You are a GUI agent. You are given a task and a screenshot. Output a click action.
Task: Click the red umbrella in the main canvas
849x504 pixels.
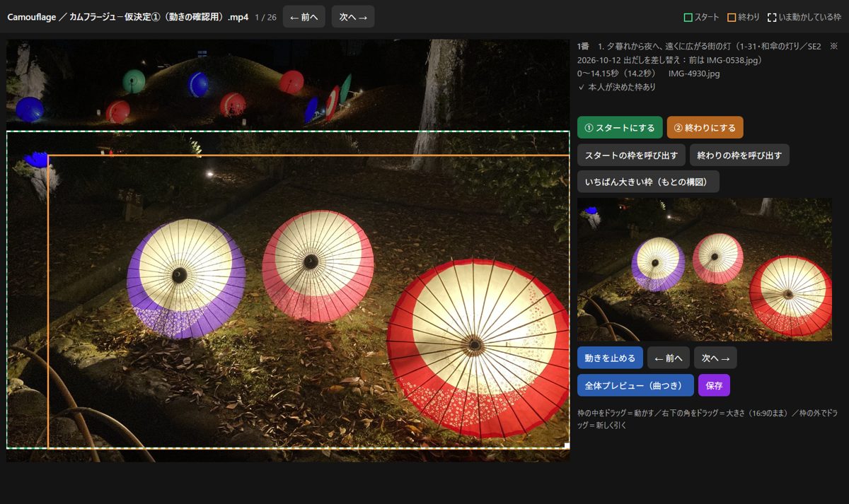point(478,348)
